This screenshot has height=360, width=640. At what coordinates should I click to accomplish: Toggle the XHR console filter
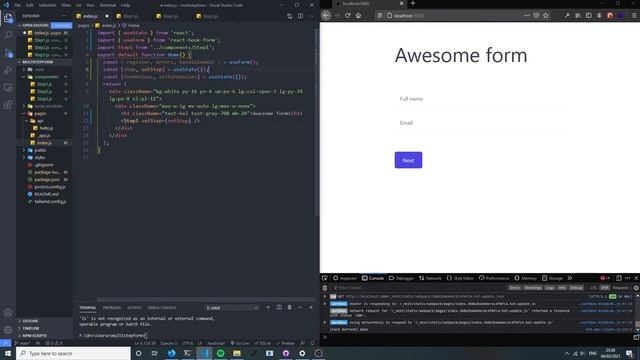point(604,288)
